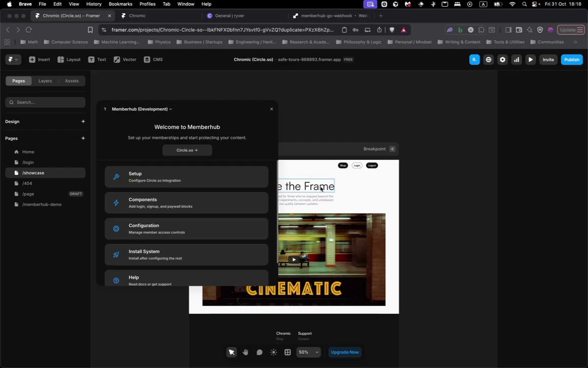Click the browser Update button
This screenshot has width=588, height=368.
click(571, 30)
